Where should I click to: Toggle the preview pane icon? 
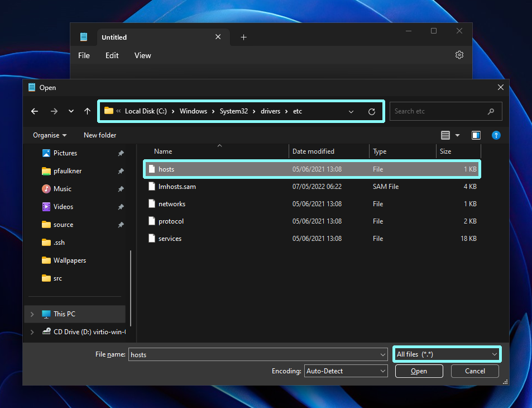point(476,135)
